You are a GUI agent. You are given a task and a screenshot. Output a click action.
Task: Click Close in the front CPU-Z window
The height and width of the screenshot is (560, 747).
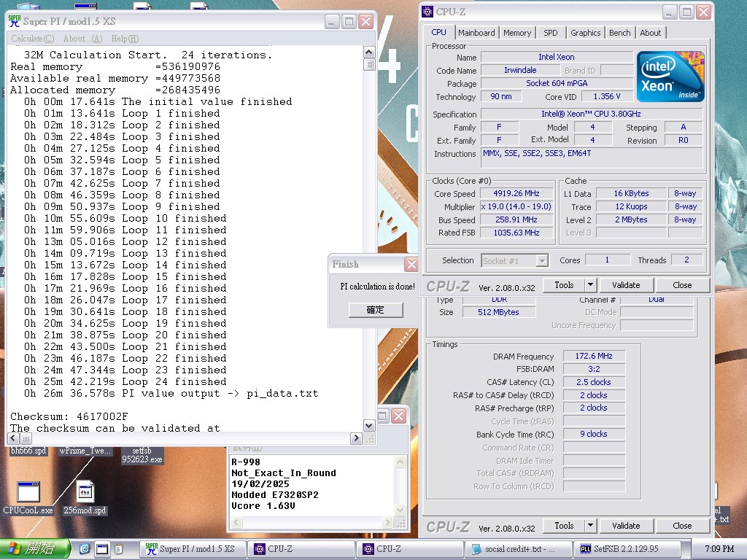(682, 285)
